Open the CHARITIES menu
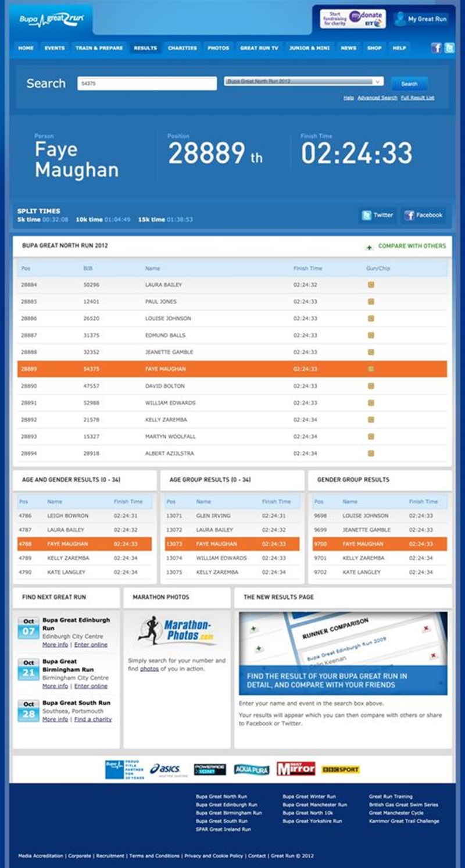465x868 pixels. [183, 48]
